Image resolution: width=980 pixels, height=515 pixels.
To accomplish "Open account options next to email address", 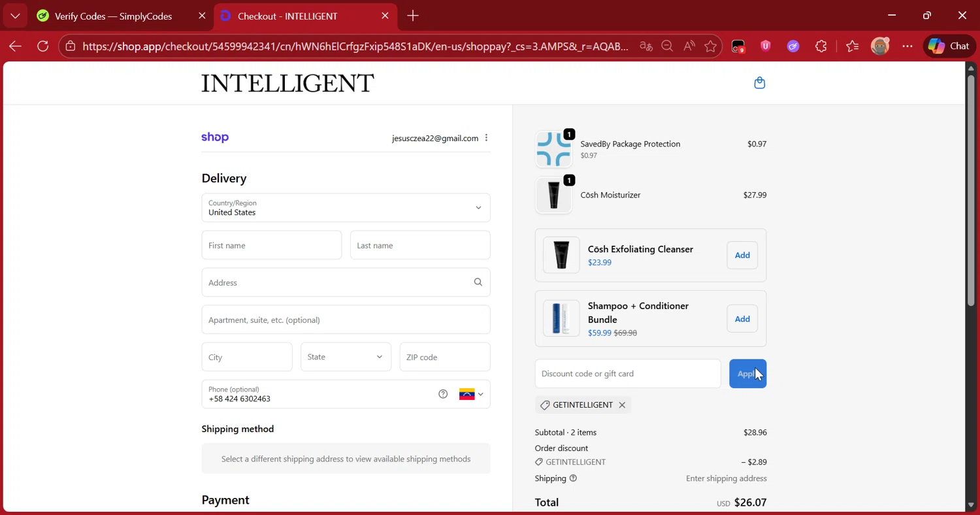I will pyautogui.click(x=486, y=138).
